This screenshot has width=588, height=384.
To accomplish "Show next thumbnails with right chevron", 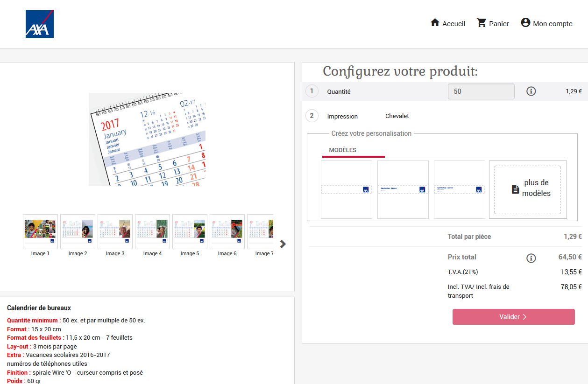I will click(x=283, y=244).
